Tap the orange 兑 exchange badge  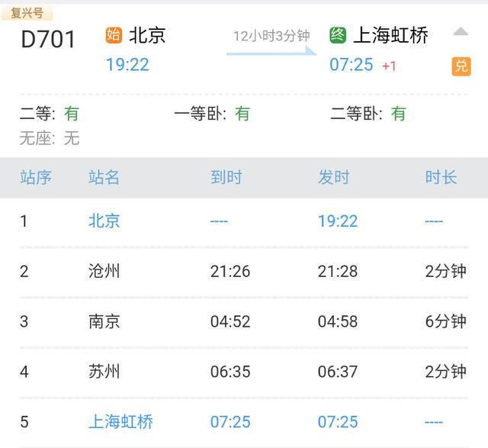pyautogui.click(x=461, y=66)
